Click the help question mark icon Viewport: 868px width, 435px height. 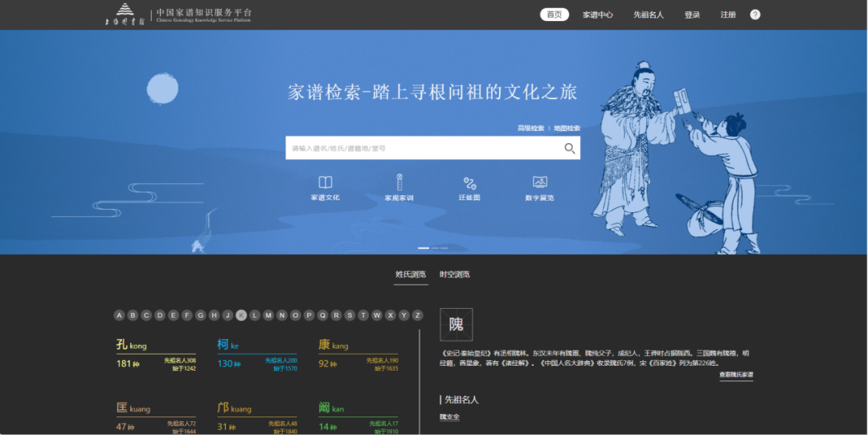coord(755,14)
